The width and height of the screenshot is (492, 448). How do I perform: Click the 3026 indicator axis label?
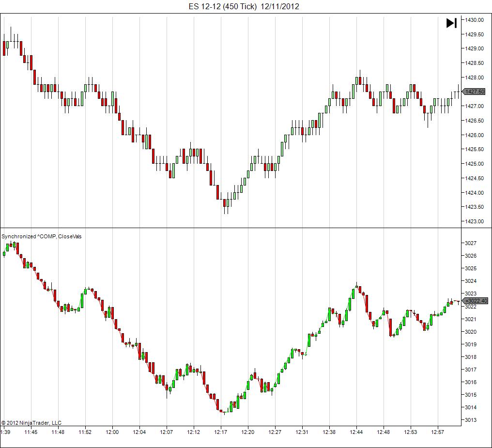coord(470,256)
